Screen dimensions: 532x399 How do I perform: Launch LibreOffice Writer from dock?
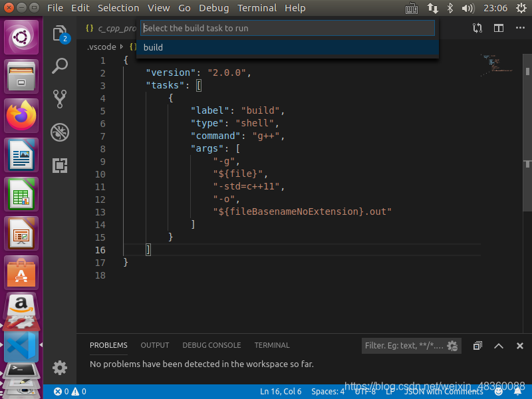(21, 155)
